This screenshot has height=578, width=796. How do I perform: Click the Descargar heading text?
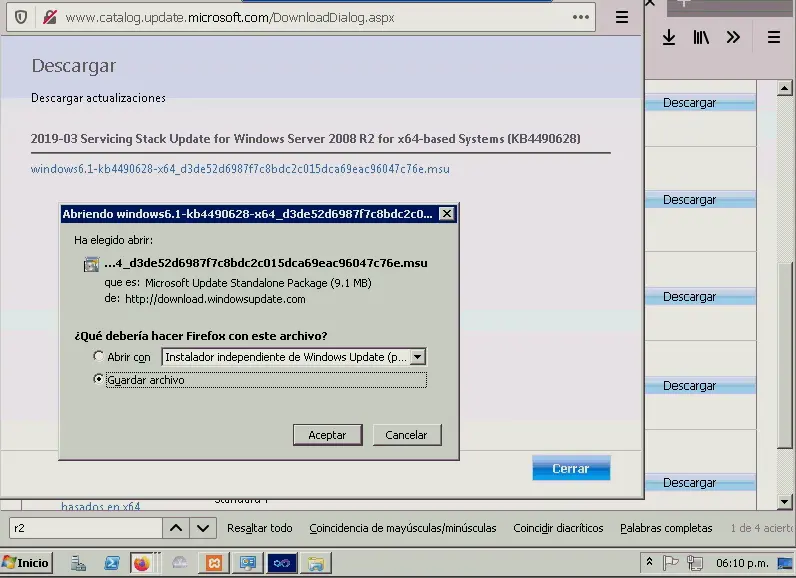(x=74, y=66)
